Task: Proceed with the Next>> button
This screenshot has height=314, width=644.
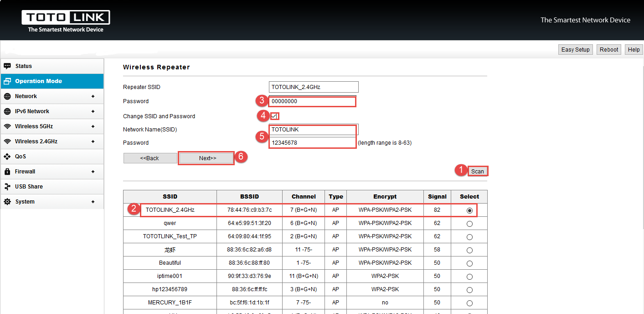Action: point(207,158)
